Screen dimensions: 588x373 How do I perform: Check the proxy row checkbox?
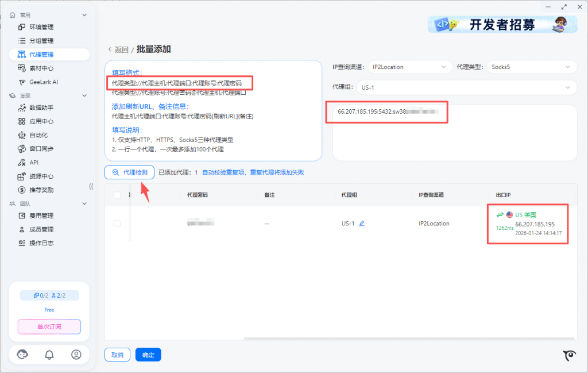pyautogui.click(x=117, y=224)
